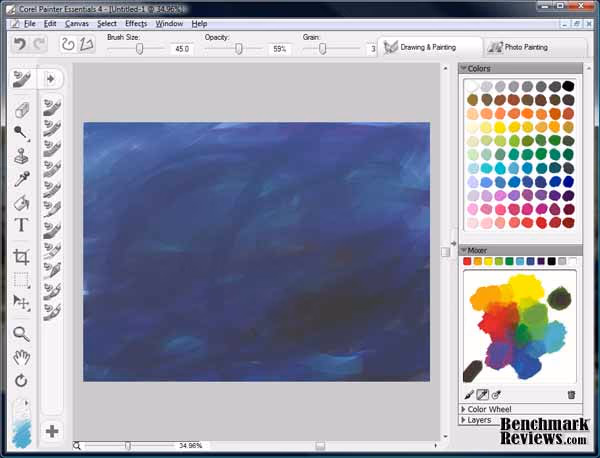The height and width of the screenshot is (458, 600).
Task: Open the Effects menu
Action: pyautogui.click(x=136, y=24)
